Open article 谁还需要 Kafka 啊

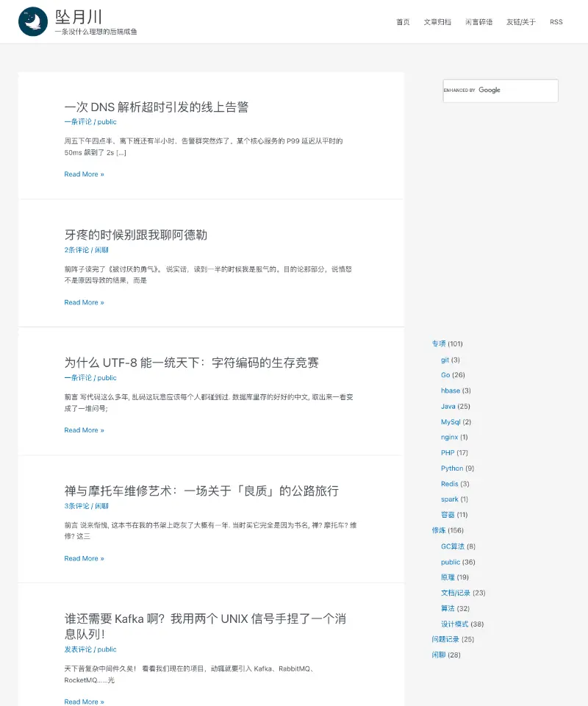205,627
